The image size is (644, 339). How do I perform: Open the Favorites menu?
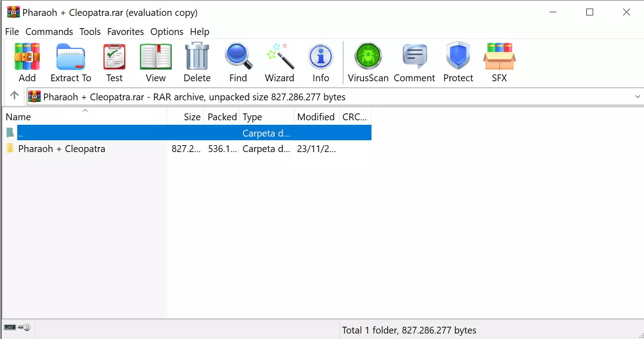[125, 32]
